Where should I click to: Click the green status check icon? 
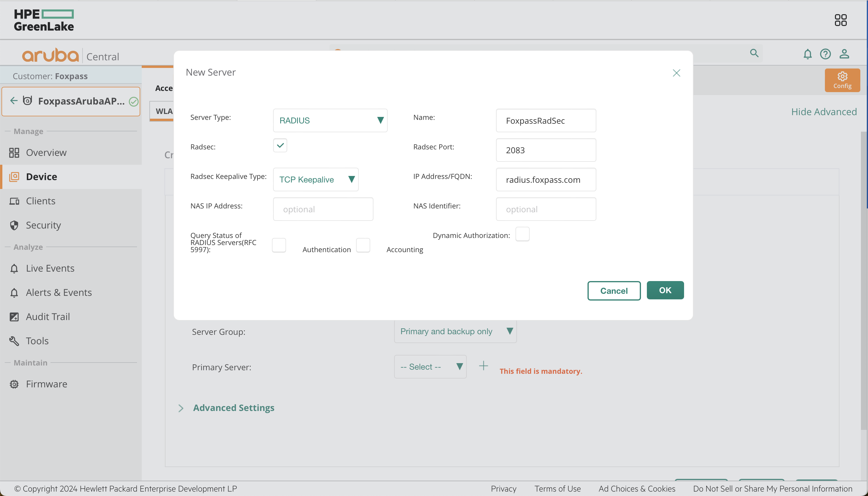[133, 101]
